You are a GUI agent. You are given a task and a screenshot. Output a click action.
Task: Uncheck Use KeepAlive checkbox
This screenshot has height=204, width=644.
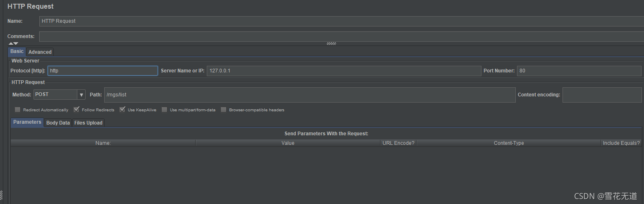tap(122, 110)
